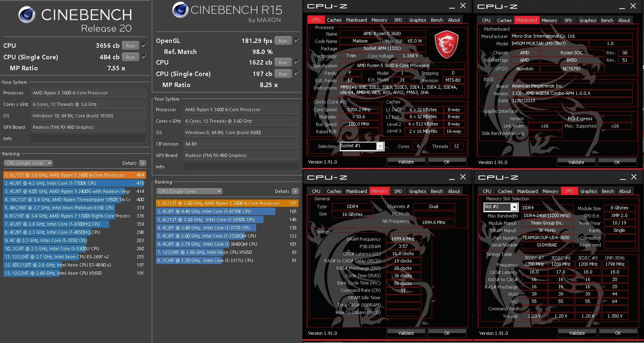
Task: Open Bench tab in CPU window
Action: 437,20
